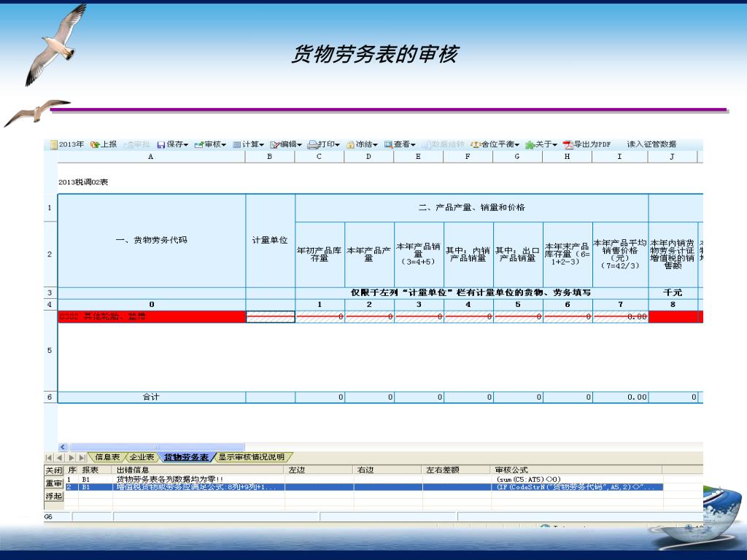Click the red highlighted code cell in row 5

pos(152,316)
